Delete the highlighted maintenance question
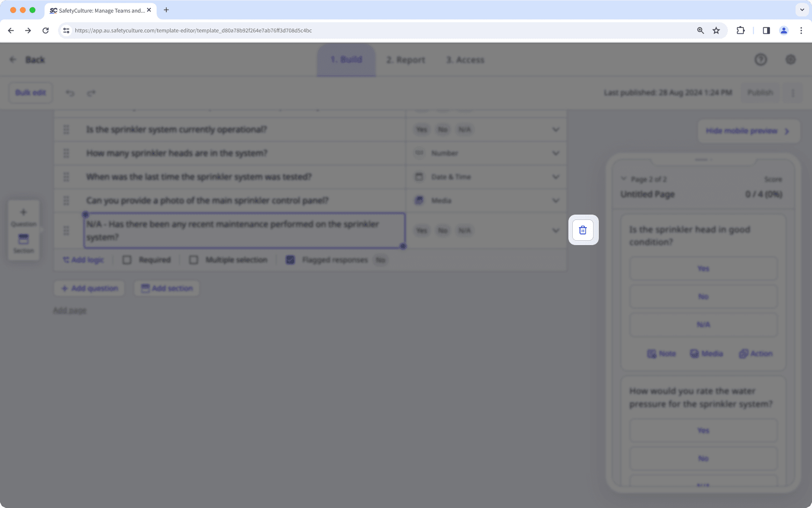 coord(583,230)
